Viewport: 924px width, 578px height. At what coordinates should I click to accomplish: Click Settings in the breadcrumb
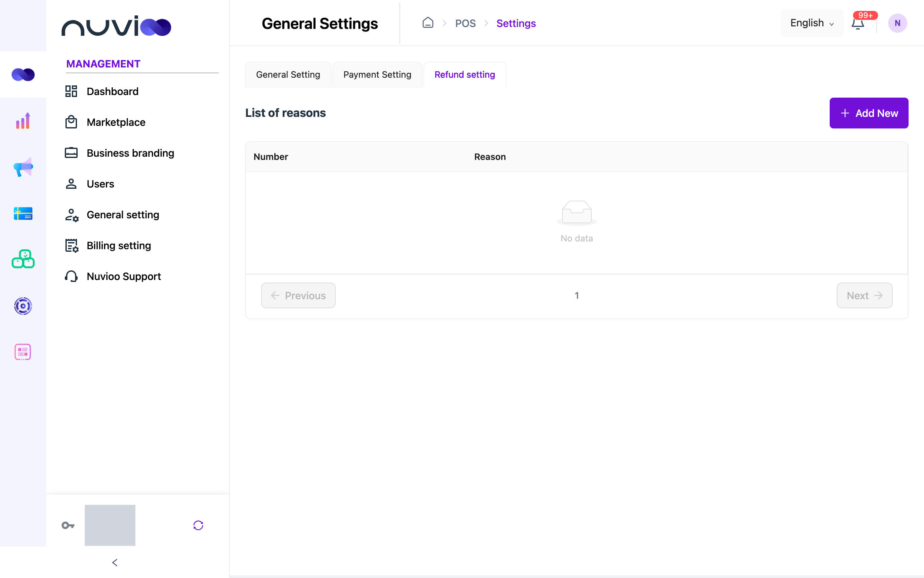(516, 23)
